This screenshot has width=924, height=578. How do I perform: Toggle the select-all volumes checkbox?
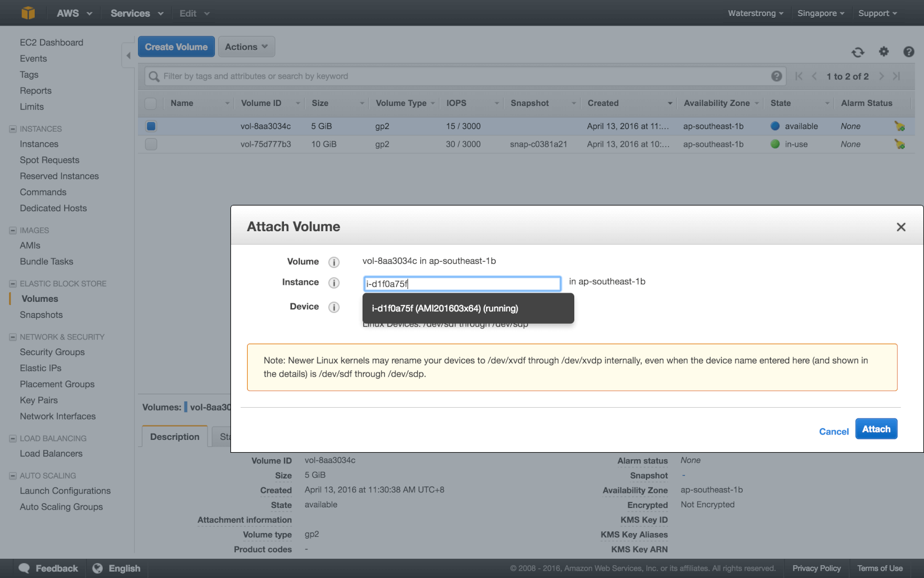click(151, 103)
